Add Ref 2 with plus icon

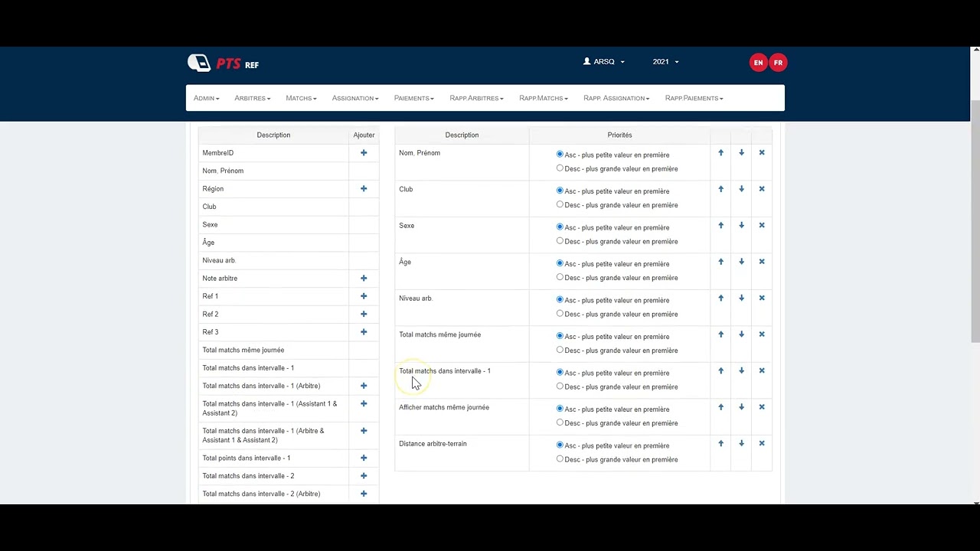click(364, 314)
